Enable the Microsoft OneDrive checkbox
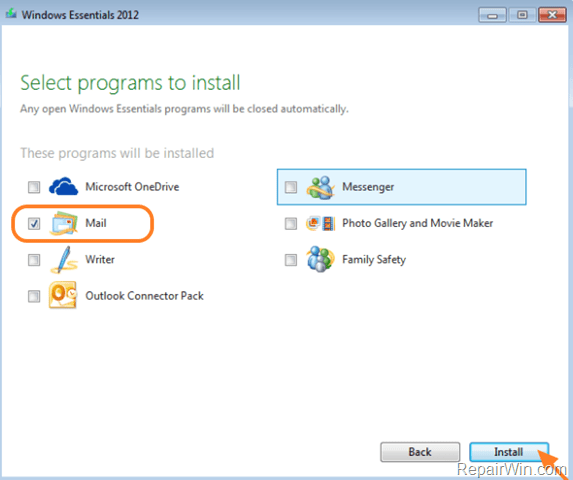 pyautogui.click(x=34, y=187)
